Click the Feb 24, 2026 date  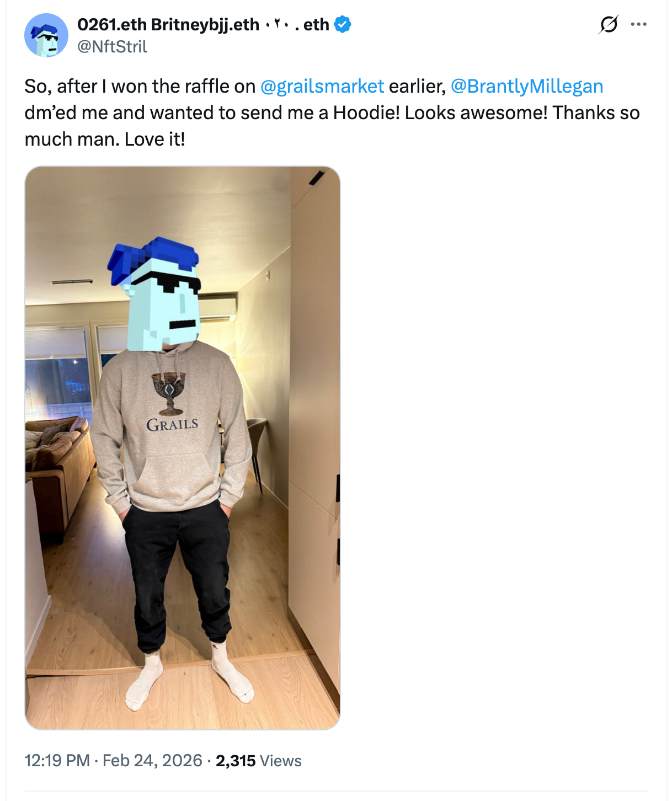coord(152,761)
